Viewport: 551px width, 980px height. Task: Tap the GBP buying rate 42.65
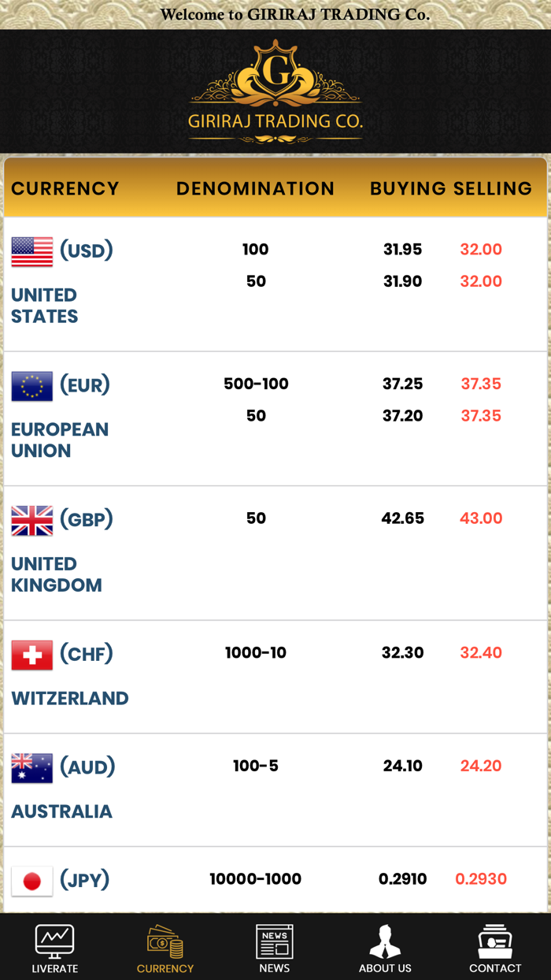click(403, 518)
